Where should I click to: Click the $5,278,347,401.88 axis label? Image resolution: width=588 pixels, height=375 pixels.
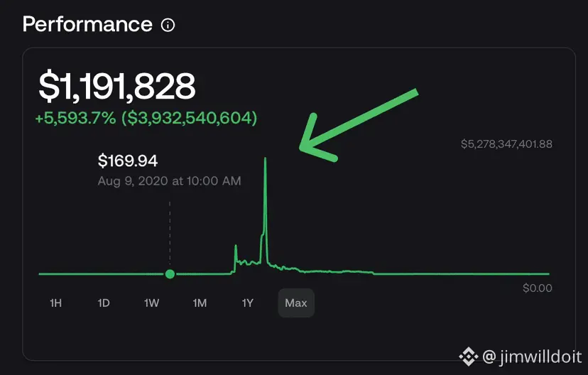tap(506, 144)
